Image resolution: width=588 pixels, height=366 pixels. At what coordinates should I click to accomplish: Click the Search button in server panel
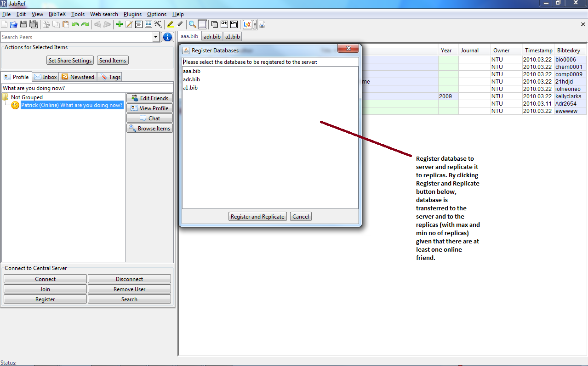[x=129, y=299]
